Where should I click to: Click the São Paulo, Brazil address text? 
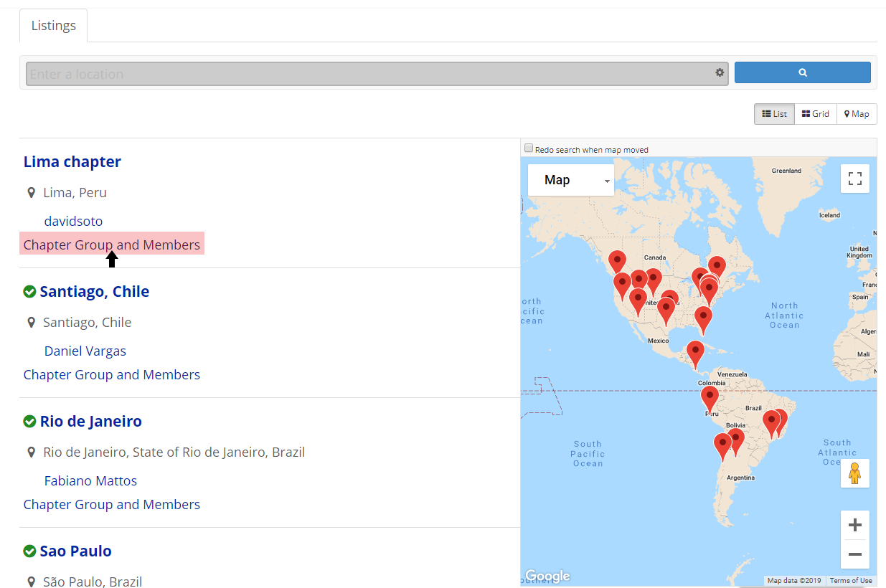(x=93, y=582)
